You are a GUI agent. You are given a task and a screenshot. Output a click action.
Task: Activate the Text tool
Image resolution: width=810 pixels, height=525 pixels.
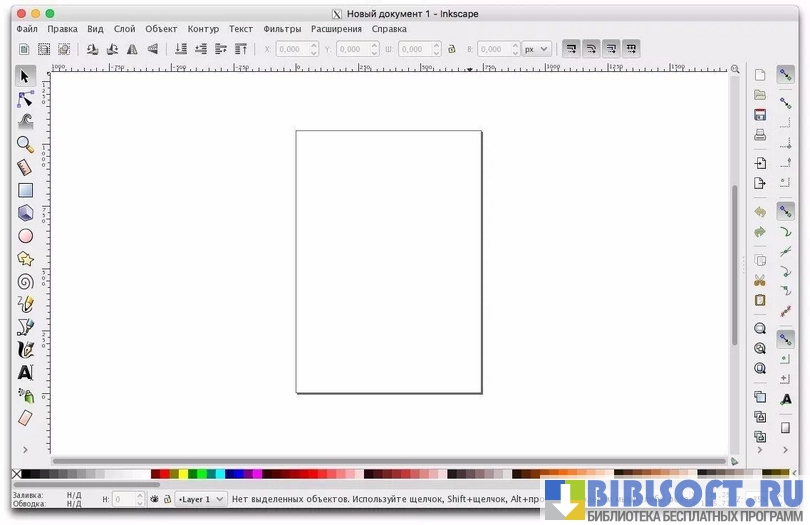(26, 372)
